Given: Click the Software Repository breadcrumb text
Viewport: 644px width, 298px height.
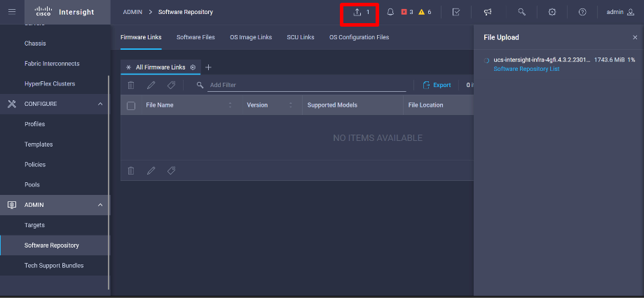Looking at the screenshot, I should click(186, 12).
